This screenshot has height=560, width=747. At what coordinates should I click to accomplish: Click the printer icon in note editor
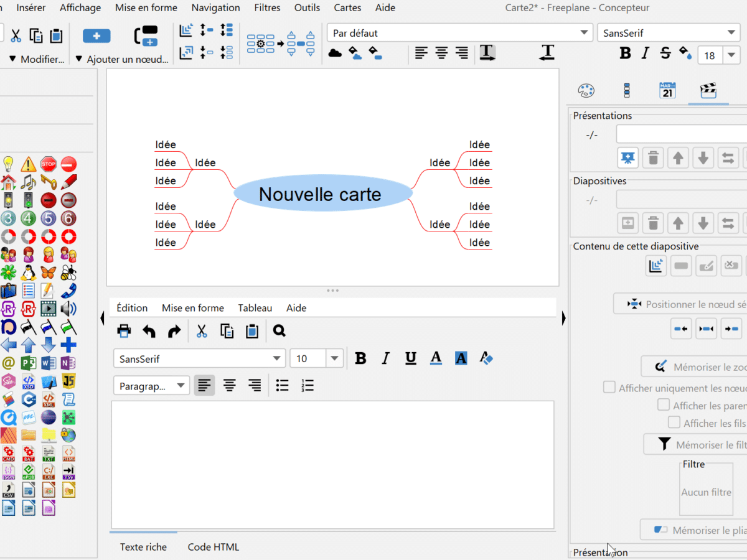[x=124, y=331]
